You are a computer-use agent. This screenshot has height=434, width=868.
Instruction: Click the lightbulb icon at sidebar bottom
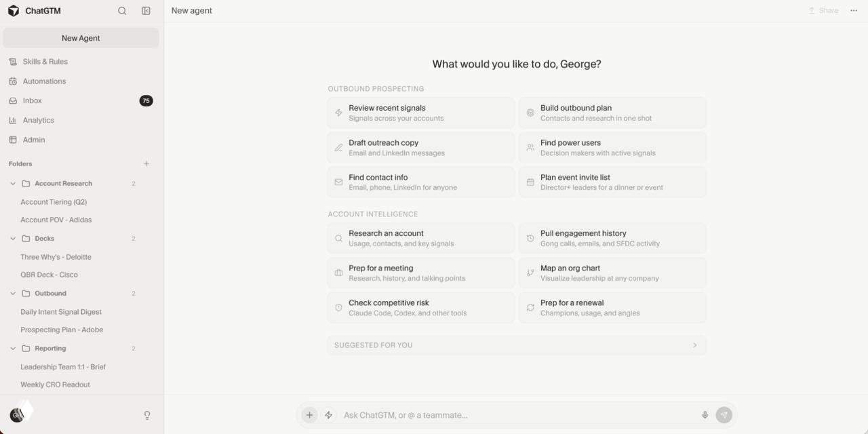(x=147, y=415)
